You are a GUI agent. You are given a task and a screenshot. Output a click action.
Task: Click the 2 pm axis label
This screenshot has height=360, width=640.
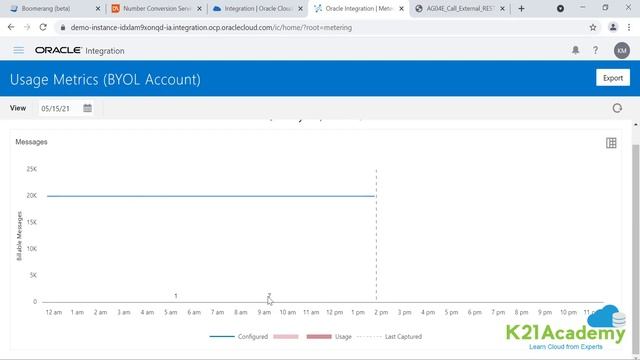[x=381, y=312]
